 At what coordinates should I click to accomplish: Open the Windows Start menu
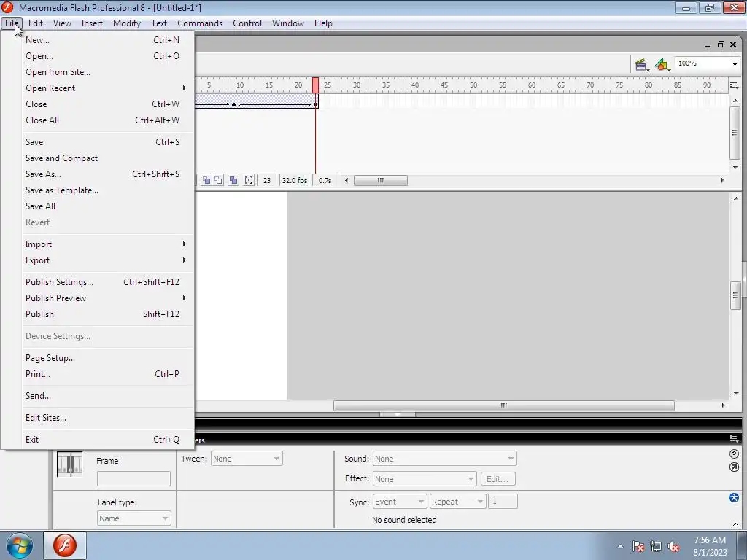pyautogui.click(x=20, y=545)
